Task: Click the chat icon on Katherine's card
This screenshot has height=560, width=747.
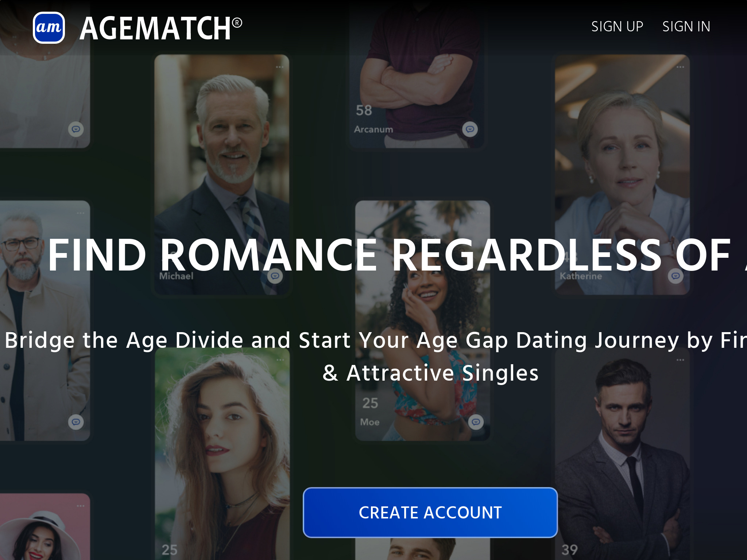Action: pyautogui.click(x=676, y=276)
